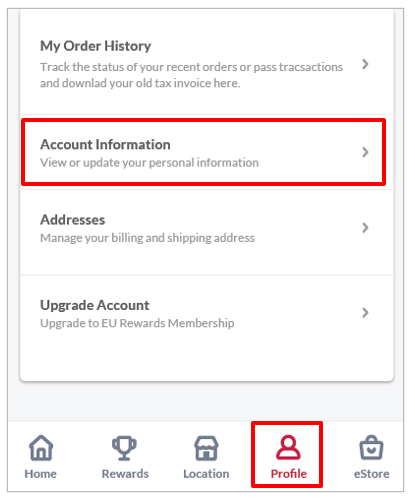Open the Rewards trophy icon
The width and height of the screenshot is (415, 503).
[124, 448]
